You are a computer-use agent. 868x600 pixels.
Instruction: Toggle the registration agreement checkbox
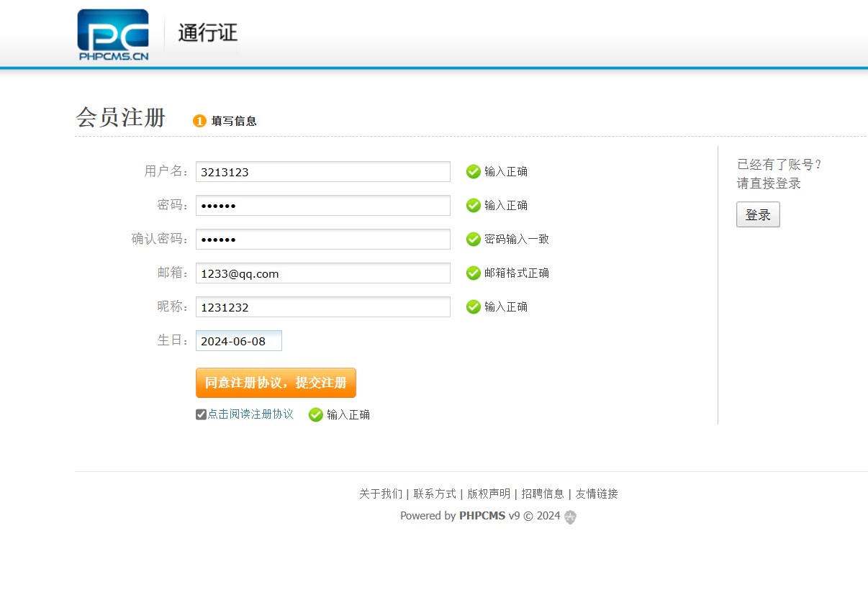point(201,414)
